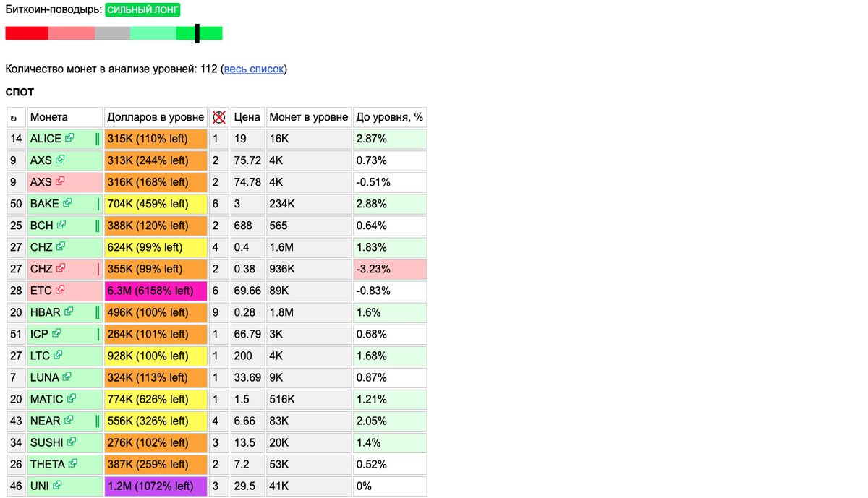Click the 'СИЛЬНЫЙ ЛОНГ' green badge
This screenshot has width=868, height=498.
point(142,10)
